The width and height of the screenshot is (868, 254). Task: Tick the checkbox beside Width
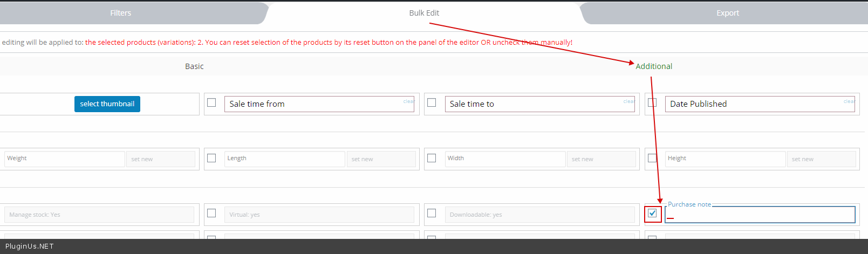pos(432,158)
